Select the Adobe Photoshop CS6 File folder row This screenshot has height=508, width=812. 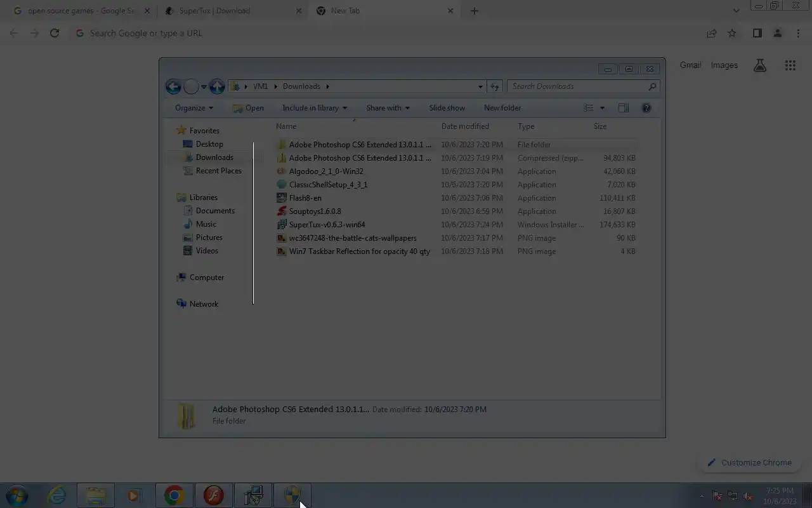click(455, 145)
